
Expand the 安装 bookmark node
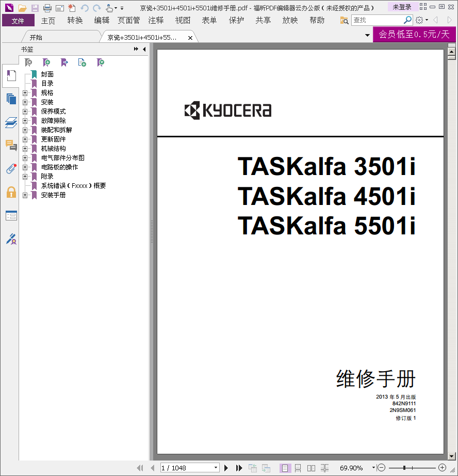point(25,102)
